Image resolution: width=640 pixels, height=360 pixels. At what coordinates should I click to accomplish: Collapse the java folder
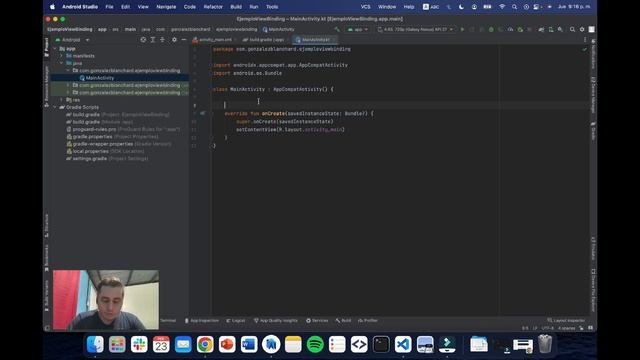point(62,63)
